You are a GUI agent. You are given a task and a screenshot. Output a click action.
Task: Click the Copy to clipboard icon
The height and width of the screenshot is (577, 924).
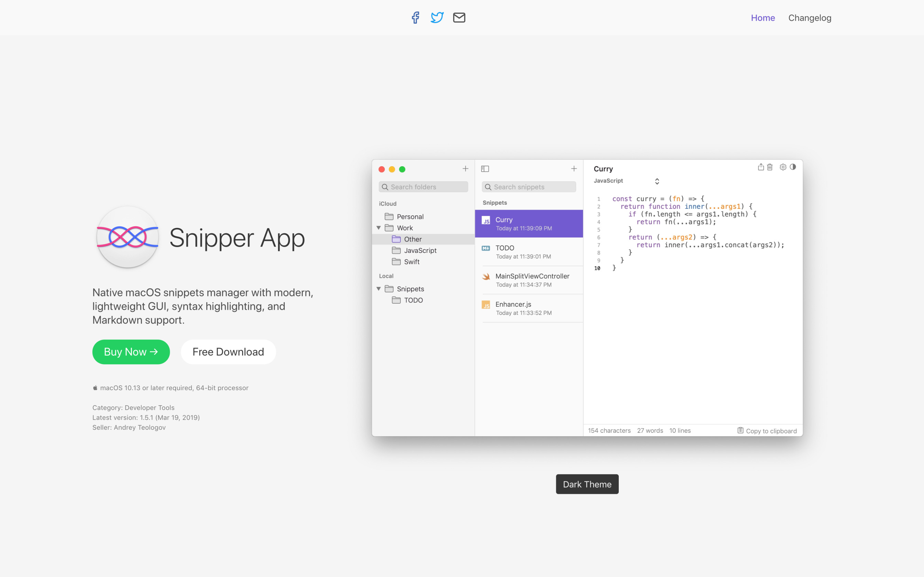740,430
